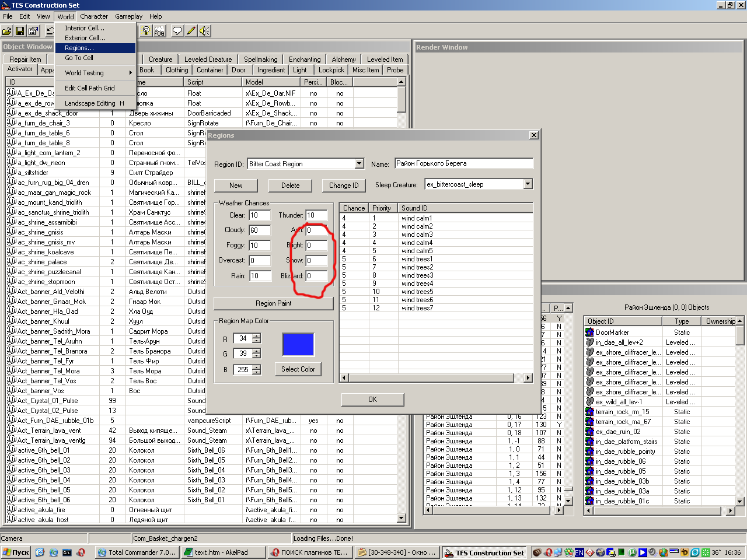Click the terrain_rock_rm_15 static icon
The height and width of the screenshot is (560, 747).
pos(589,412)
